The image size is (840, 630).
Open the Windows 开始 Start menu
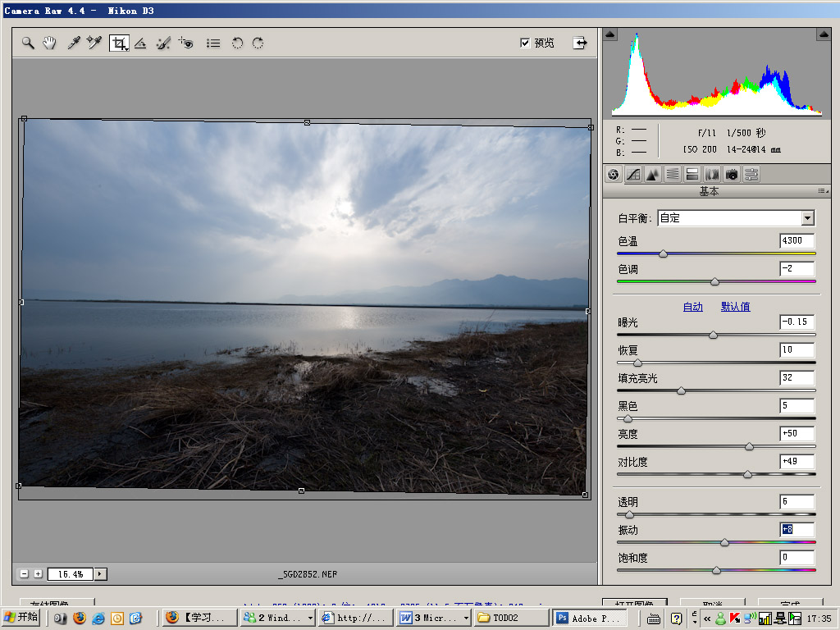tap(21, 618)
